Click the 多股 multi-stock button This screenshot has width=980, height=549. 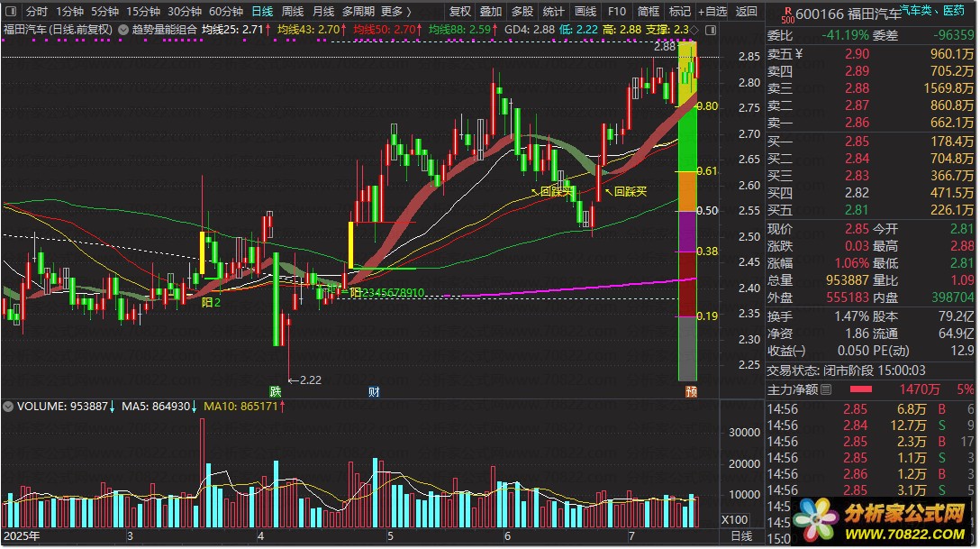click(522, 11)
